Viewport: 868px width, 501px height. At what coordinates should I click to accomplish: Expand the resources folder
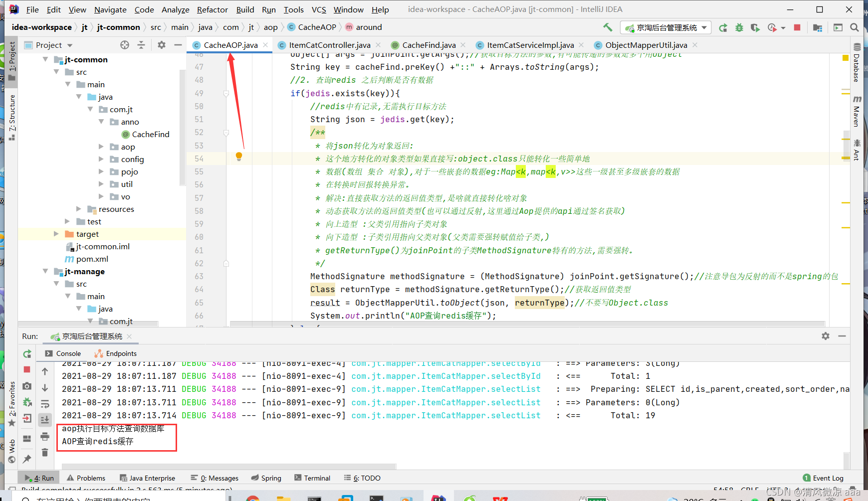click(x=79, y=209)
